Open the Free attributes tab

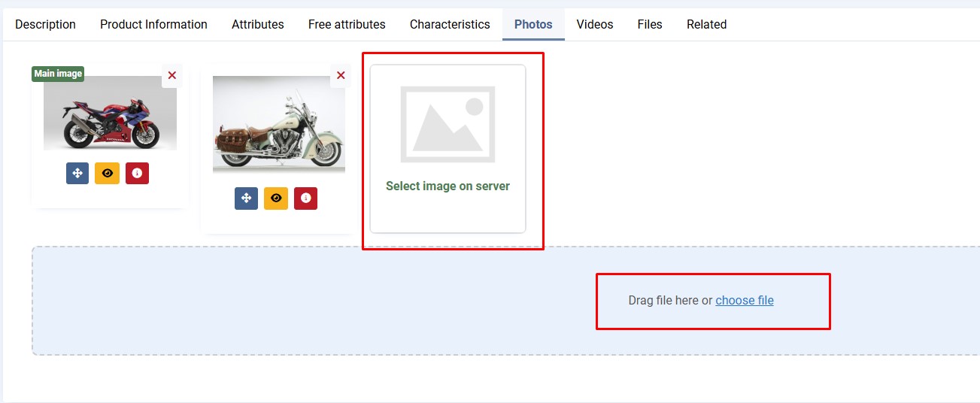(x=347, y=24)
